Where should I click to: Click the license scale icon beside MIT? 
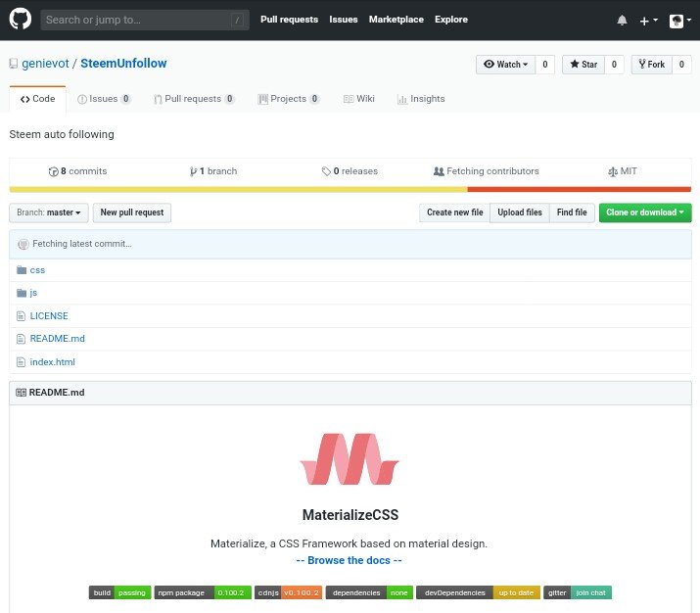click(x=613, y=171)
